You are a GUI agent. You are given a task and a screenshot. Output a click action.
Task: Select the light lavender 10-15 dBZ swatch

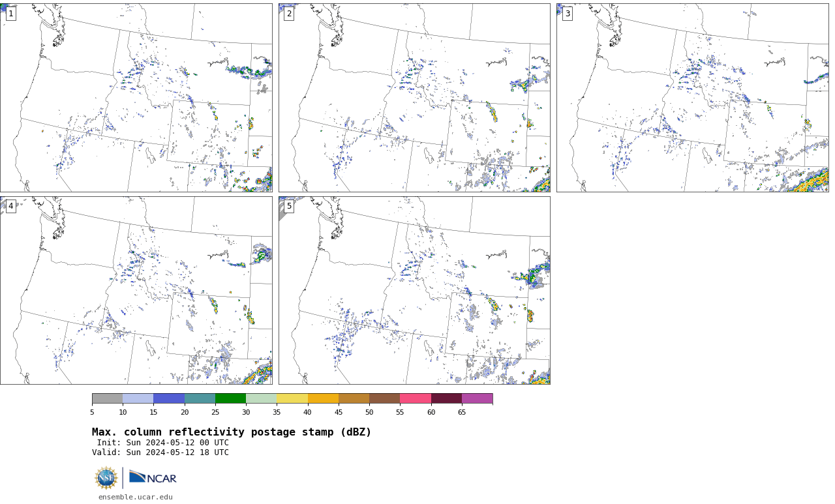tap(138, 398)
